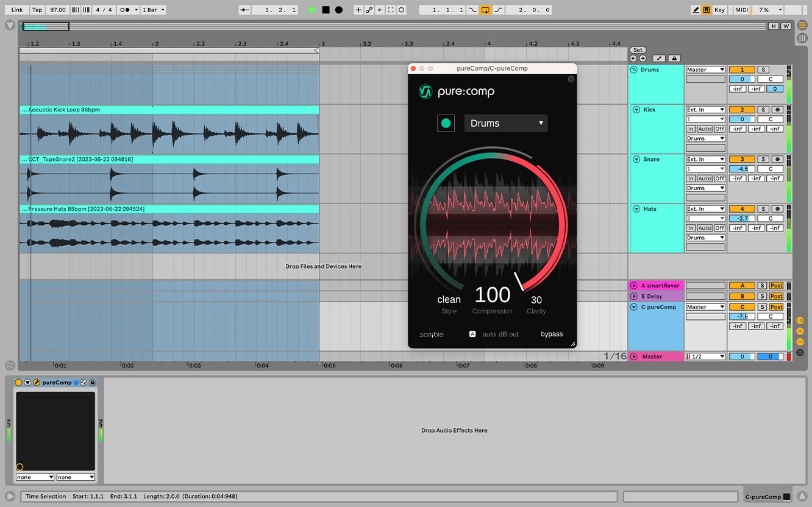The width and height of the screenshot is (812, 507).
Task: Toggle the punch-in switch
Action: pos(472,10)
